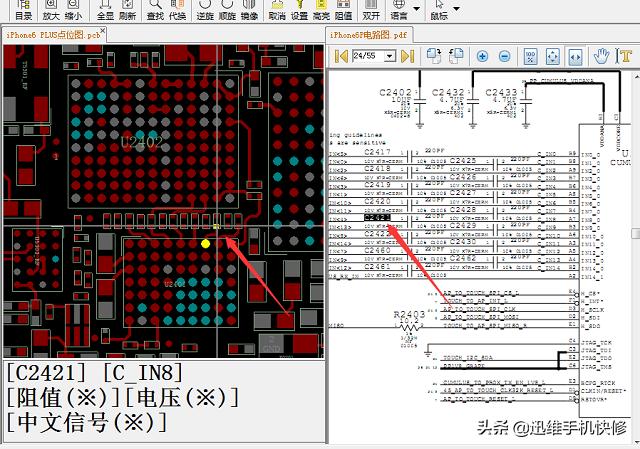Rotate board counter-clockwise with 逆旋
This screenshot has height=449, width=640.
tap(204, 10)
